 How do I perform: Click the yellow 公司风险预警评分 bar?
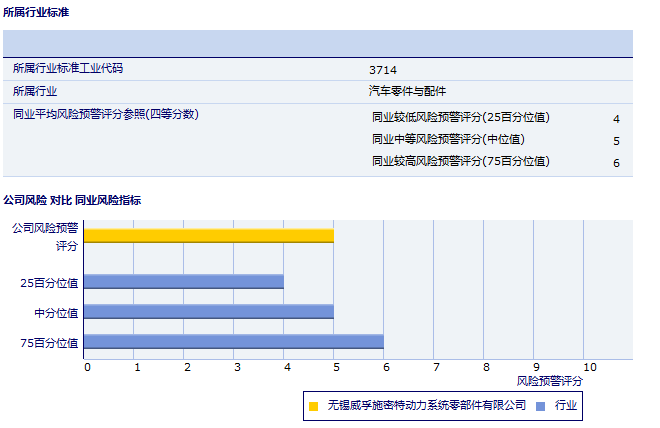[208, 236]
